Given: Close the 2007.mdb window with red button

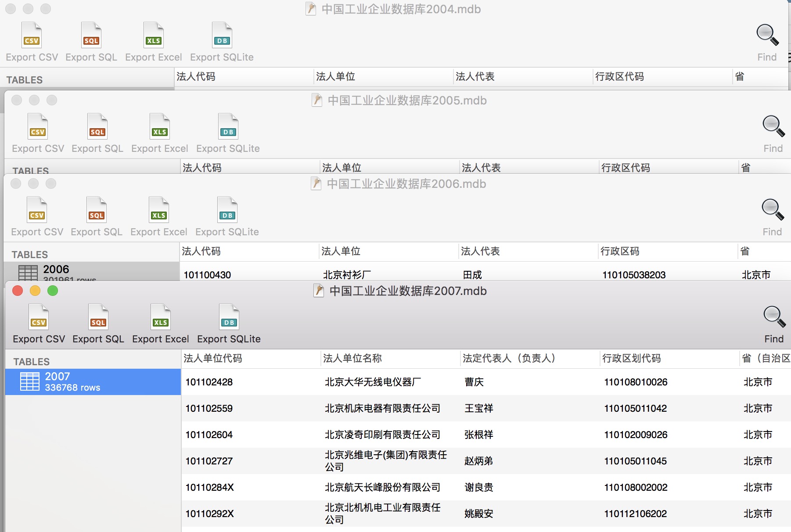Looking at the screenshot, I should click(18, 291).
